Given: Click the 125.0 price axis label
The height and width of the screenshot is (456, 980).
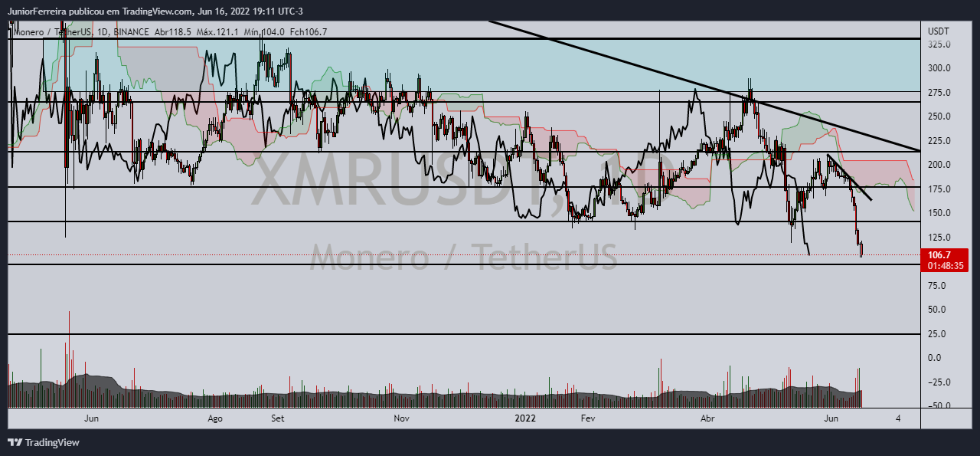Looking at the screenshot, I should click(939, 237).
